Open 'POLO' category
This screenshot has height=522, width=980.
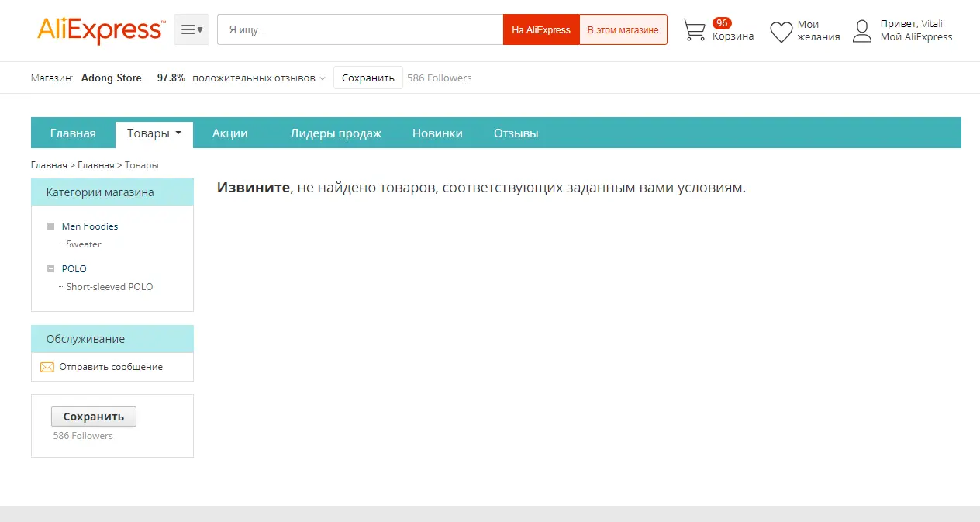coord(74,269)
